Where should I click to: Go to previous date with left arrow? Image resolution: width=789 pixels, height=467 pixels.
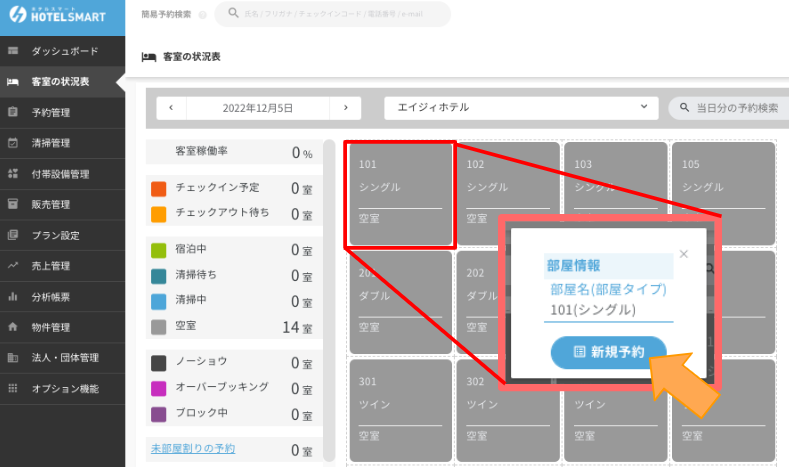[x=171, y=108]
